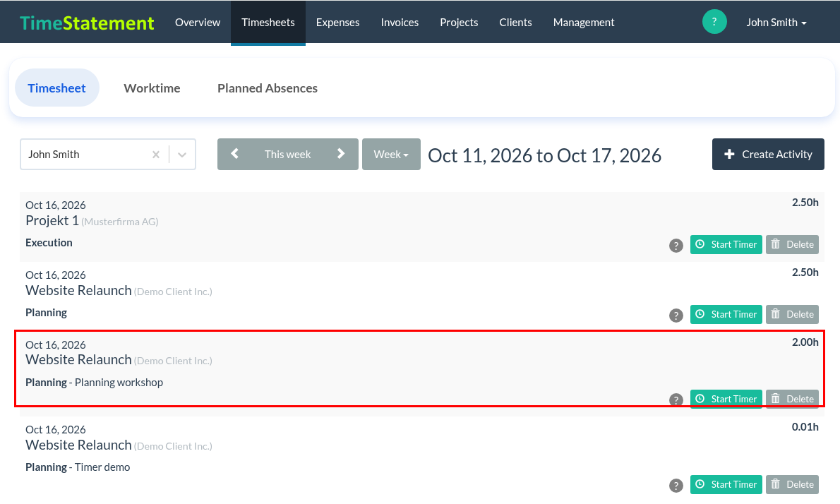Select the Timesheets menu item

[268, 23]
